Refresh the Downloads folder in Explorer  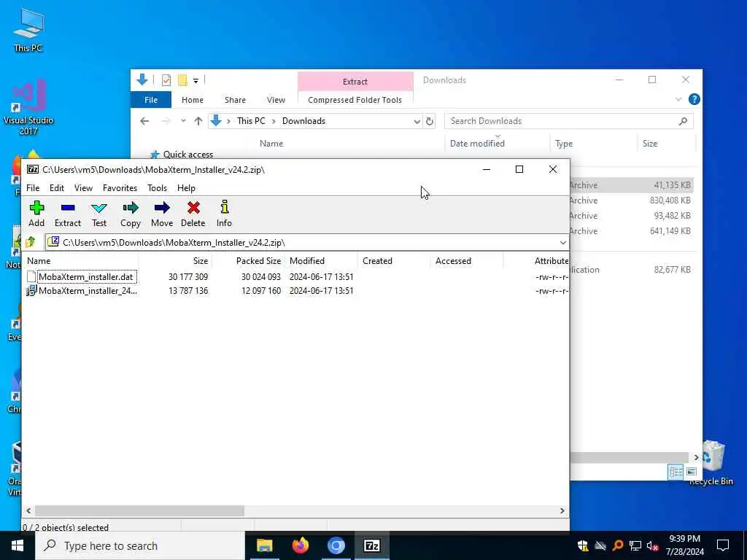(429, 121)
